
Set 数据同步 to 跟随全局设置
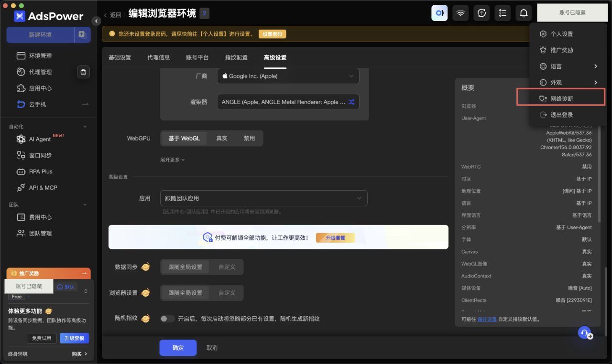pos(185,267)
